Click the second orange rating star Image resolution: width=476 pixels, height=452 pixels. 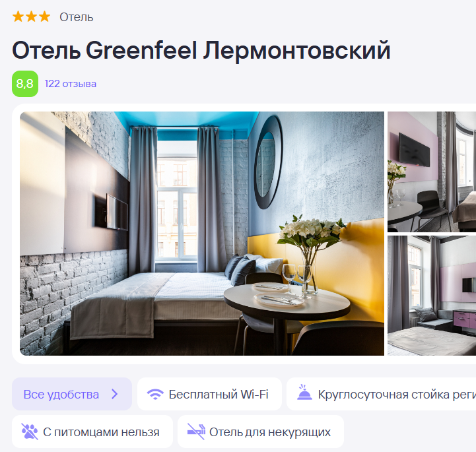point(31,16)
